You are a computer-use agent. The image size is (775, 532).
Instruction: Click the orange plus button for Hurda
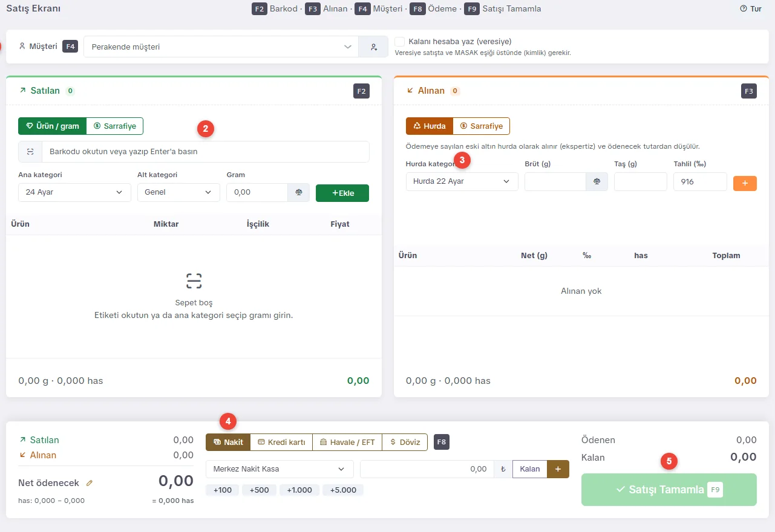(745, 183)
